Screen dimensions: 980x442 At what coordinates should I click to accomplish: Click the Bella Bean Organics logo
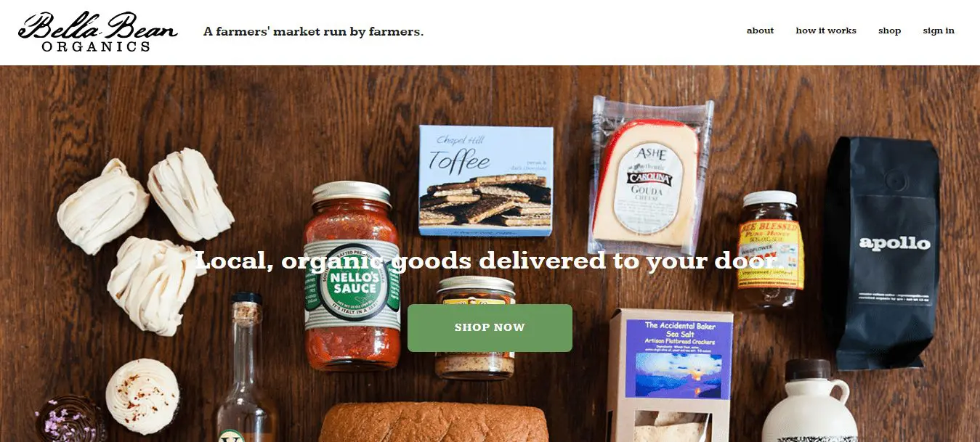point(98,32)
